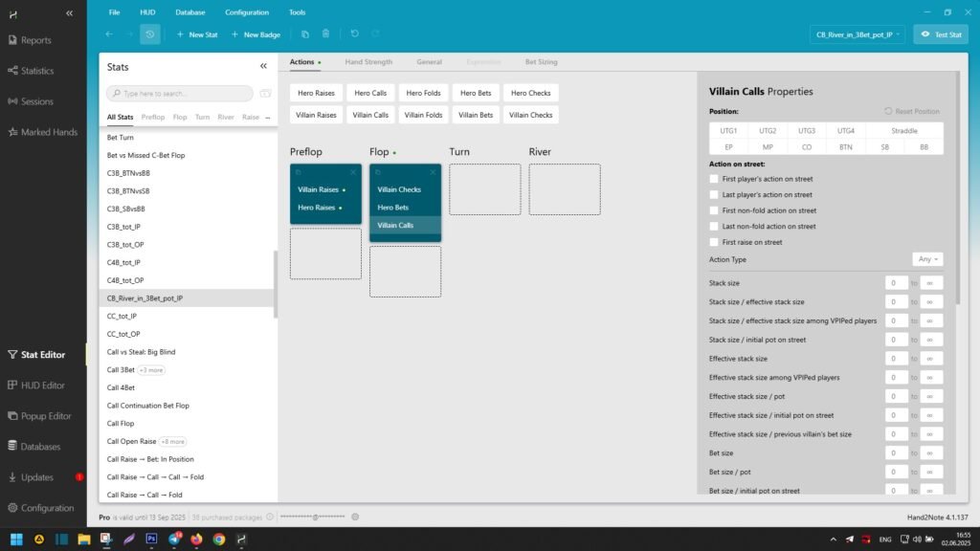Click the duplicate stat copy icon
The height and width of the screenshot is (551, 980).
305,34
